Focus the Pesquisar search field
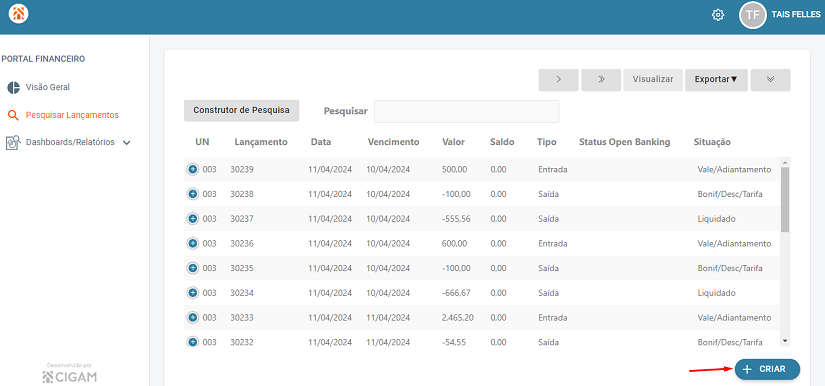This screenshot has width=825, height=386. click(466, 111)
